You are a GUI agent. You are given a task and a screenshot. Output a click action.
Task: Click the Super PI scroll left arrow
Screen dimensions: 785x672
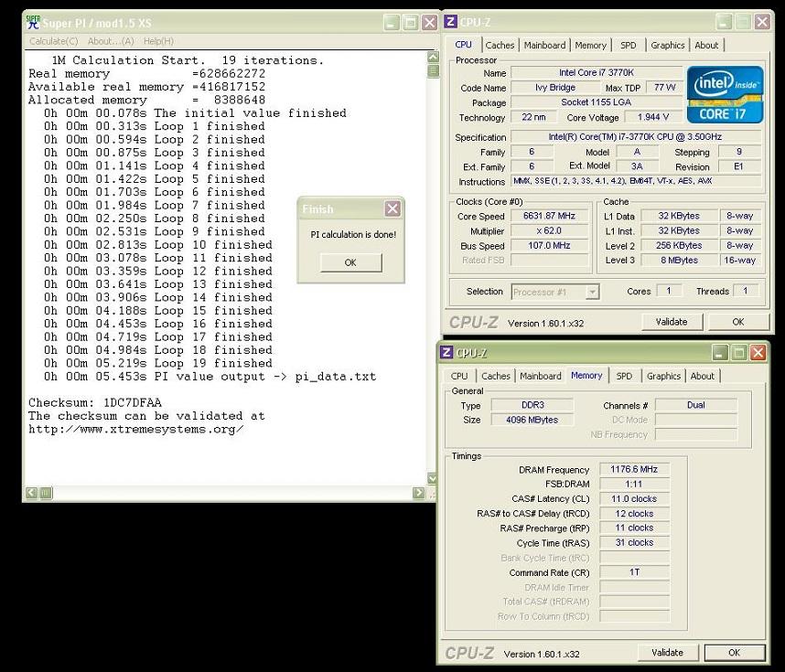[x=31, y=493]
